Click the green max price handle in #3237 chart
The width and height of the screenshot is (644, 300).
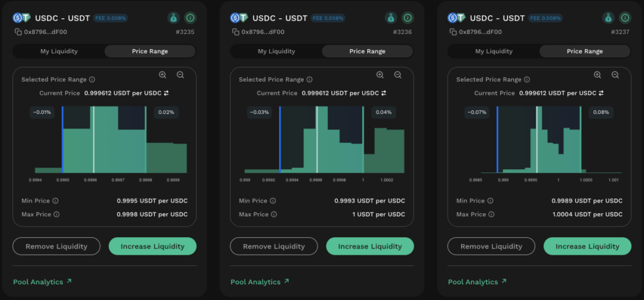click(x=580, y=140)
